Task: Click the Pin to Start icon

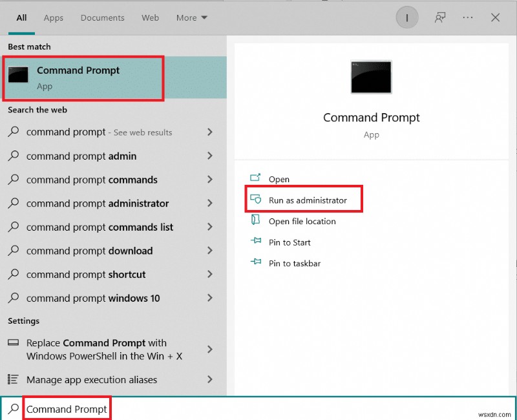Action: click(255, 242)
